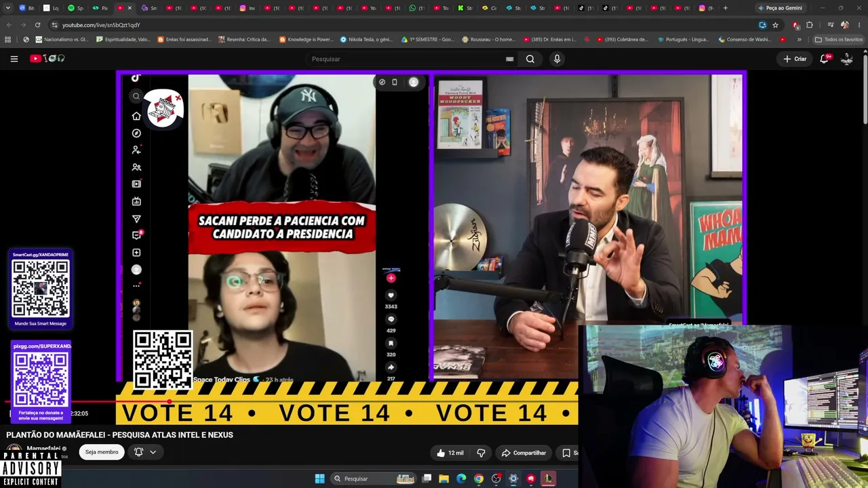This screenshot has width=868, height=488.
Task: Open YouTube notifications bell in header
Action: pyautogui.click(x=824, y=59)
